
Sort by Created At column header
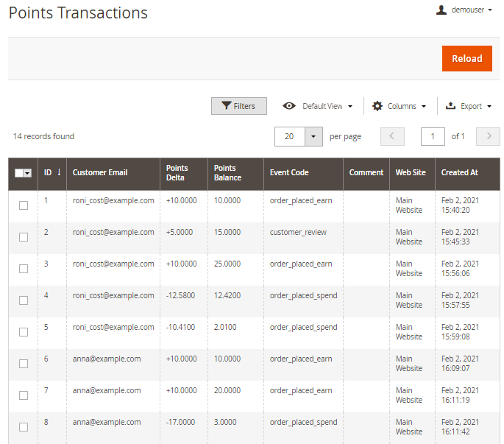click(x=460, y=173)
